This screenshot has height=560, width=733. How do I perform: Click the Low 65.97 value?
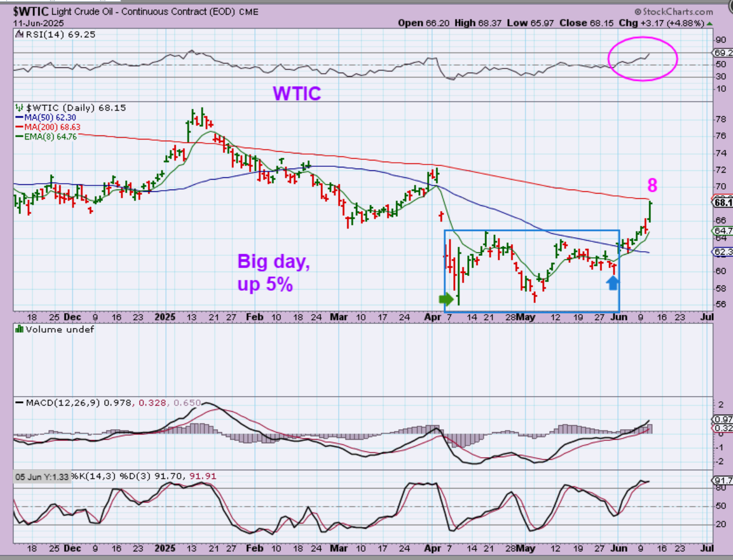click(529, 23)
